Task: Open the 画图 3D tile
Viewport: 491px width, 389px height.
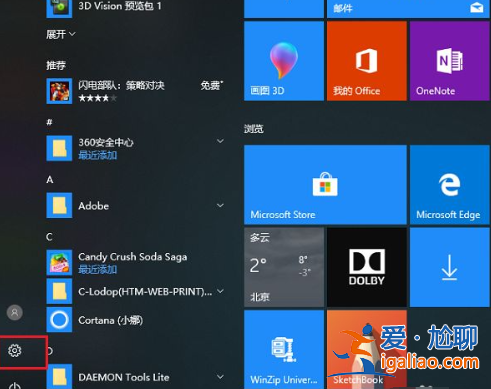Action: [284, 61]
